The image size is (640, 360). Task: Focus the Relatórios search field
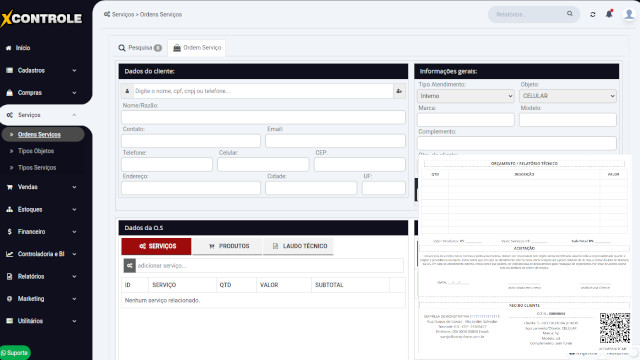point(529,14)
